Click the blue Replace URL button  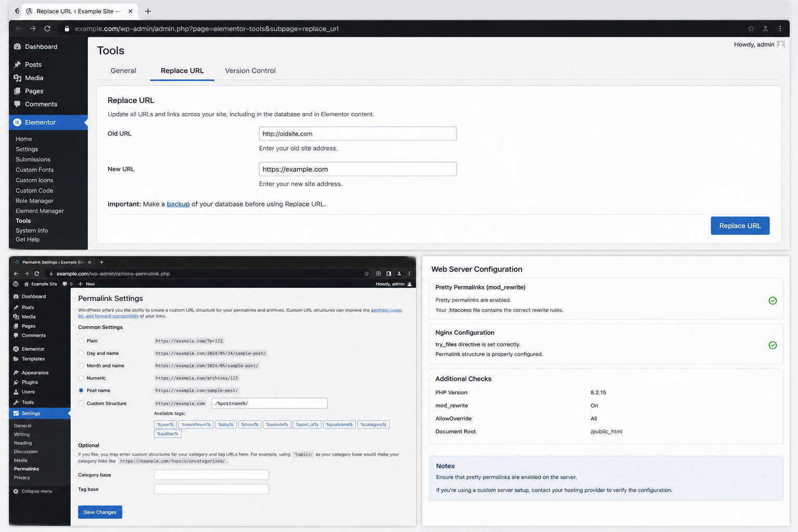pos(740,225)
